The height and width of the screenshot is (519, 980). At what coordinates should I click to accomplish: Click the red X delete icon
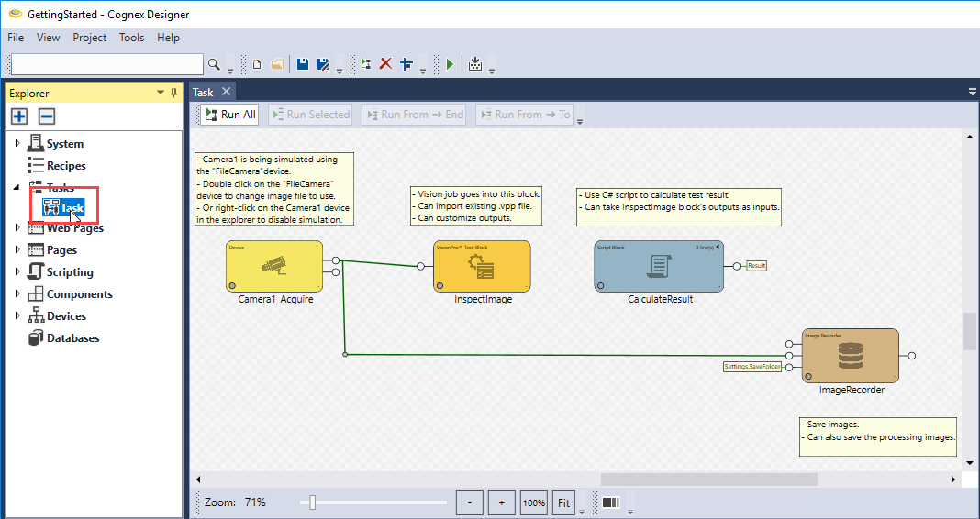(x=385, y=64)
